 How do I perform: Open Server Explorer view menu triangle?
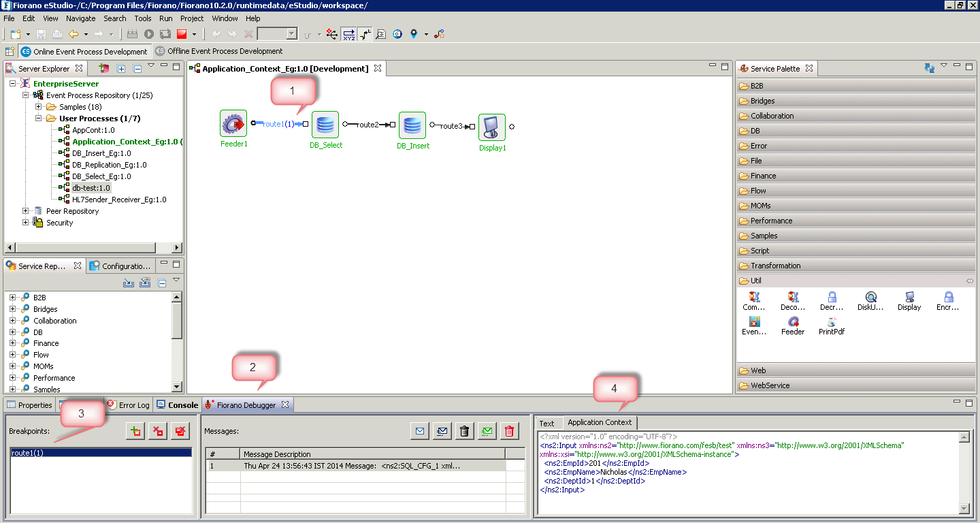point(151,66)
